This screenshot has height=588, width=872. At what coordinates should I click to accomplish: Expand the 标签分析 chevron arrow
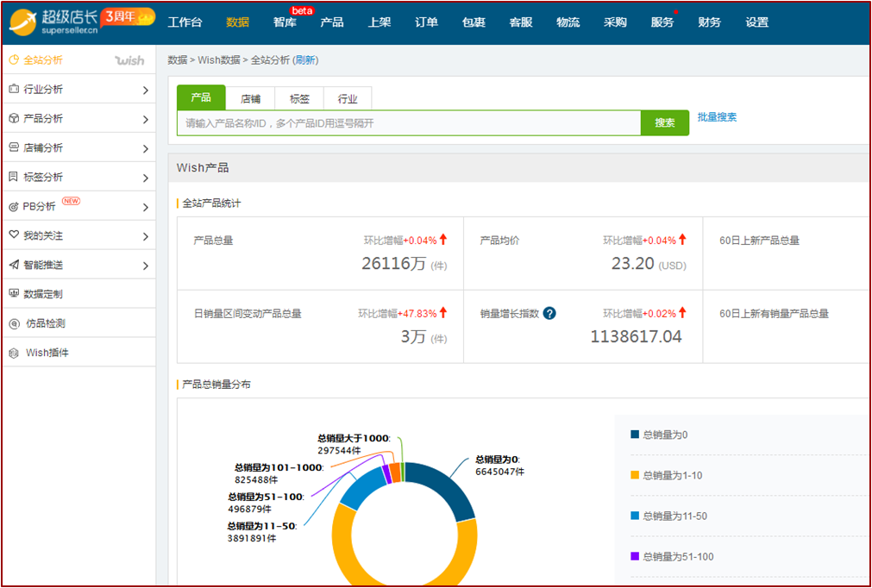pyautogui.click(x=145, y=178)
